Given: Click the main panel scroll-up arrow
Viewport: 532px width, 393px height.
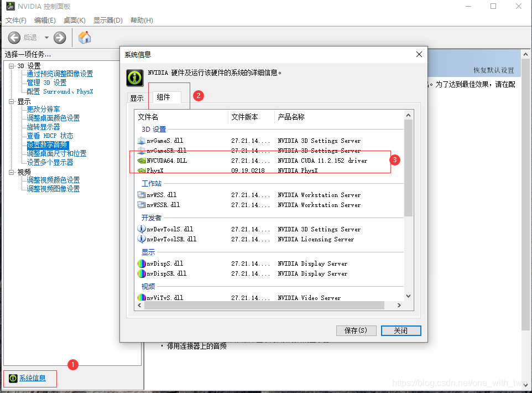Looking at the screenshot, I should click(525, 54).
